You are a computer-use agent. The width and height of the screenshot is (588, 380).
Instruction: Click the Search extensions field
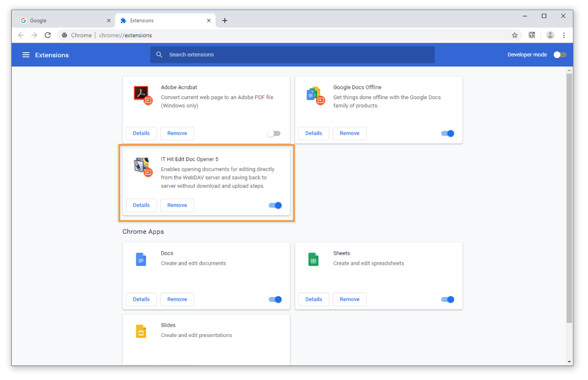[x=292, y=55]
